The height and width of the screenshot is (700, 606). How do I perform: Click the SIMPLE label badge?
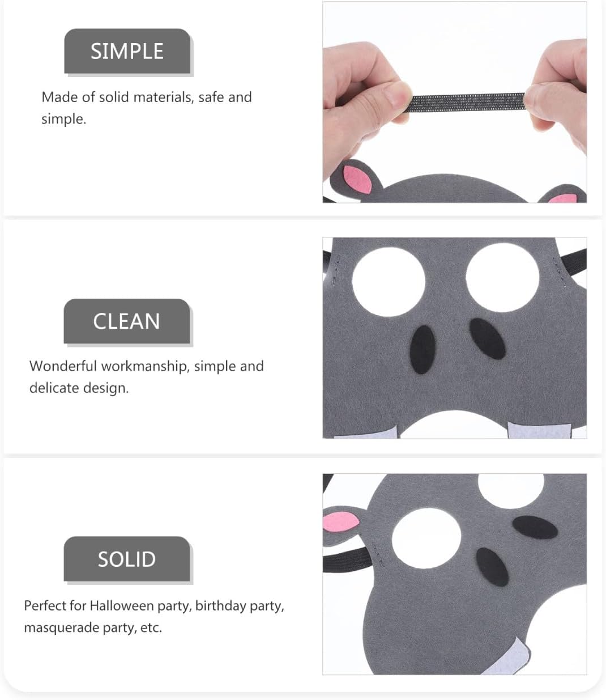click(127, 52)
